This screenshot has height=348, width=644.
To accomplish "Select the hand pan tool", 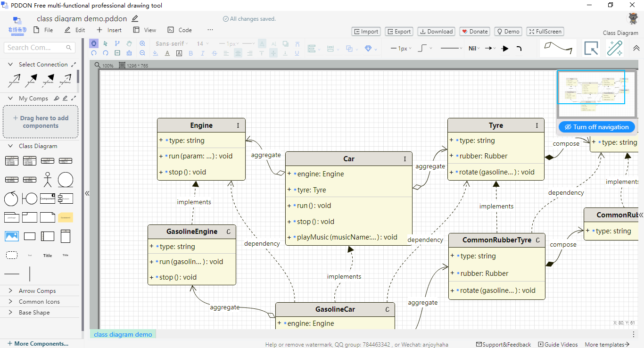I will pyautogui.click(x=129, y=43).
